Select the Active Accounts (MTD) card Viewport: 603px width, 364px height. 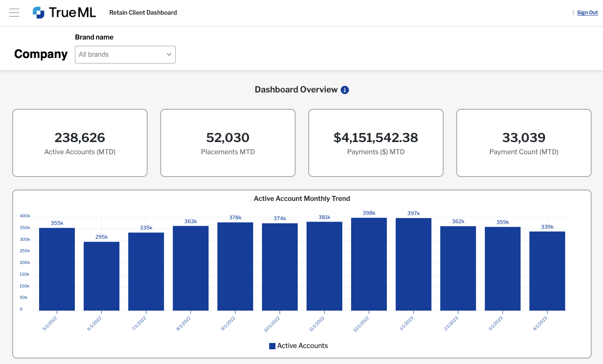pos(80,143)
